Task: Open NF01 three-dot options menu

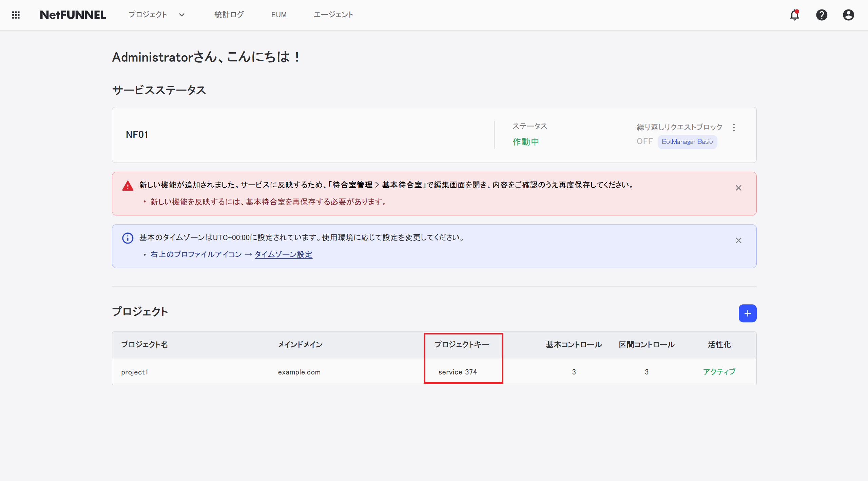Action: pyautogui.click(x=734, y=128)
